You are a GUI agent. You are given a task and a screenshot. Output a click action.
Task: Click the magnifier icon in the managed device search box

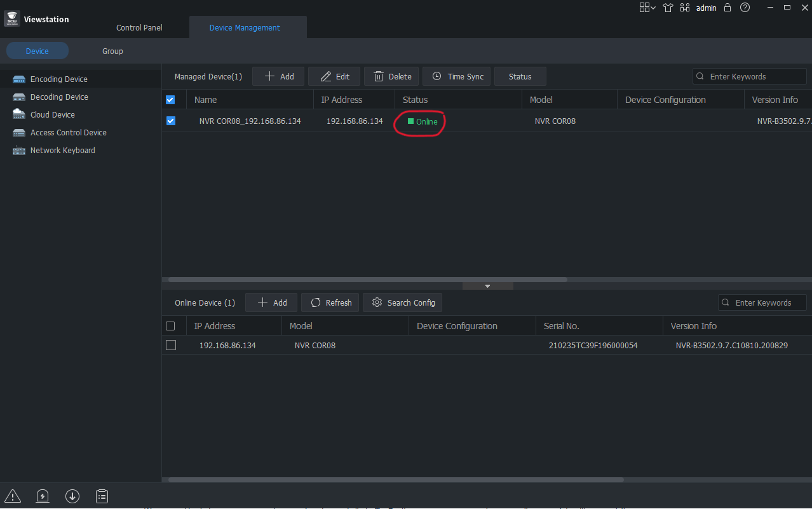[700, 76]
